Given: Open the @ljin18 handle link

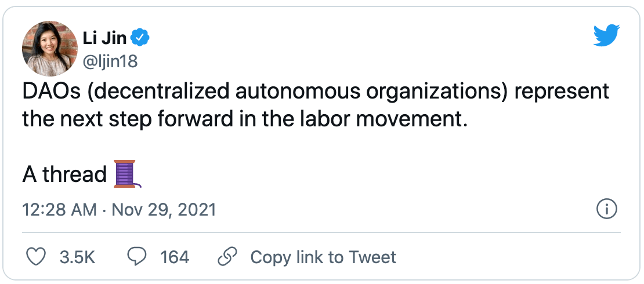Looking at the screenshot, I should [111, 61].
